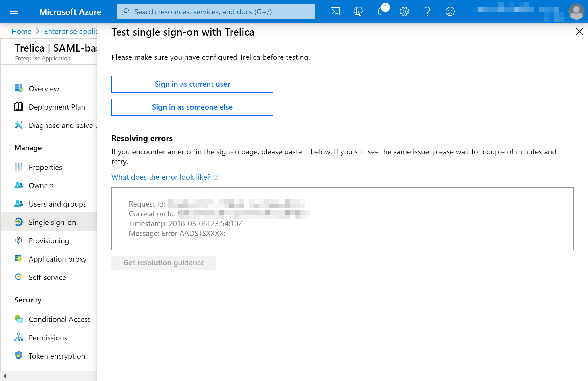Click the Owners people icon
This screenshot has height=381, width=588.
click(x=19, y=185)
